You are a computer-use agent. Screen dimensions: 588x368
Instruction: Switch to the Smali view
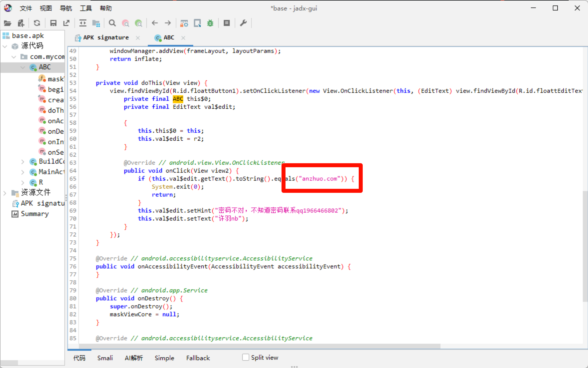[x=105, y=358]
